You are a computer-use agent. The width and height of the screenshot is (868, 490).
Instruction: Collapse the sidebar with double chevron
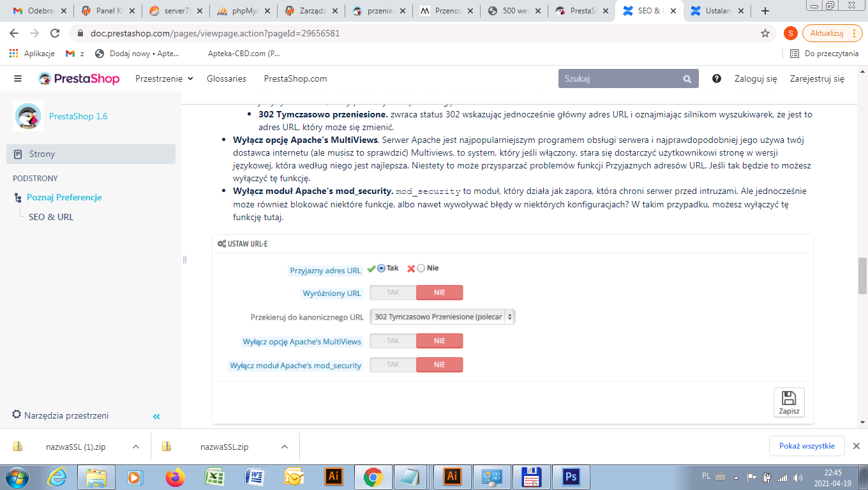[156, 417]
